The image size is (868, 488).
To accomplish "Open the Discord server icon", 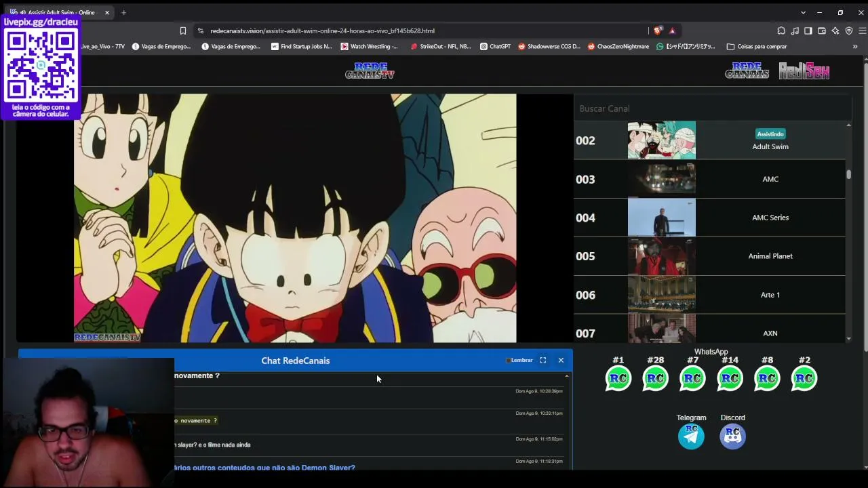I will [x=732, y=436].
